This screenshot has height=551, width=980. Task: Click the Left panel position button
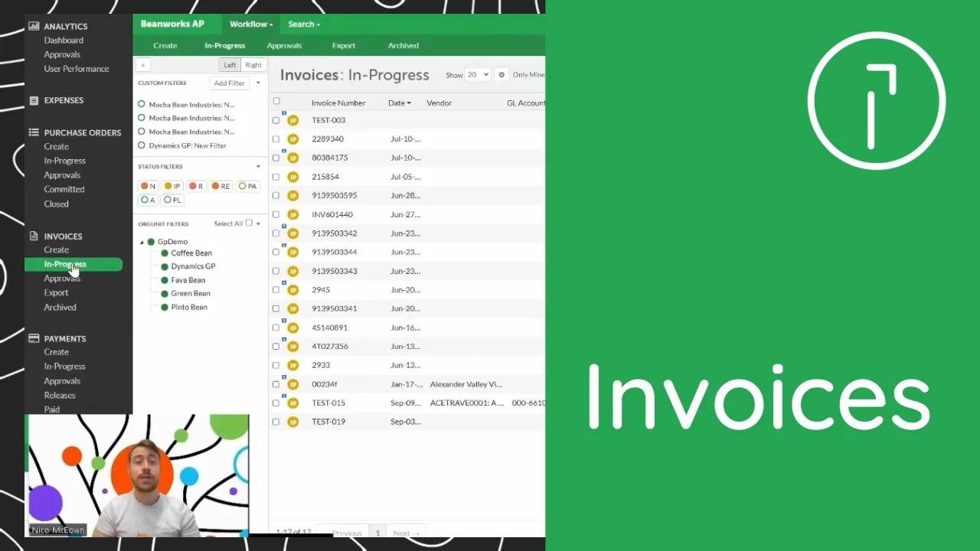point(230,65)
